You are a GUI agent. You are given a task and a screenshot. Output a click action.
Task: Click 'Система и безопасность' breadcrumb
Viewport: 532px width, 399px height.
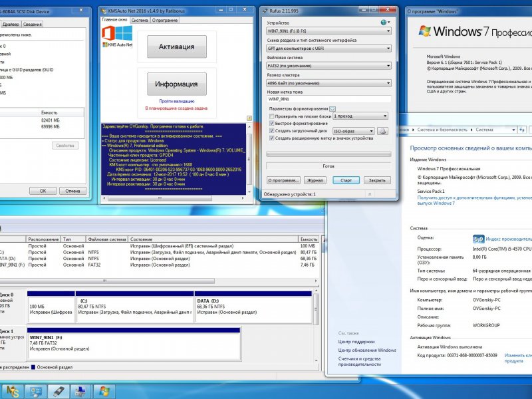pos(442,130)
